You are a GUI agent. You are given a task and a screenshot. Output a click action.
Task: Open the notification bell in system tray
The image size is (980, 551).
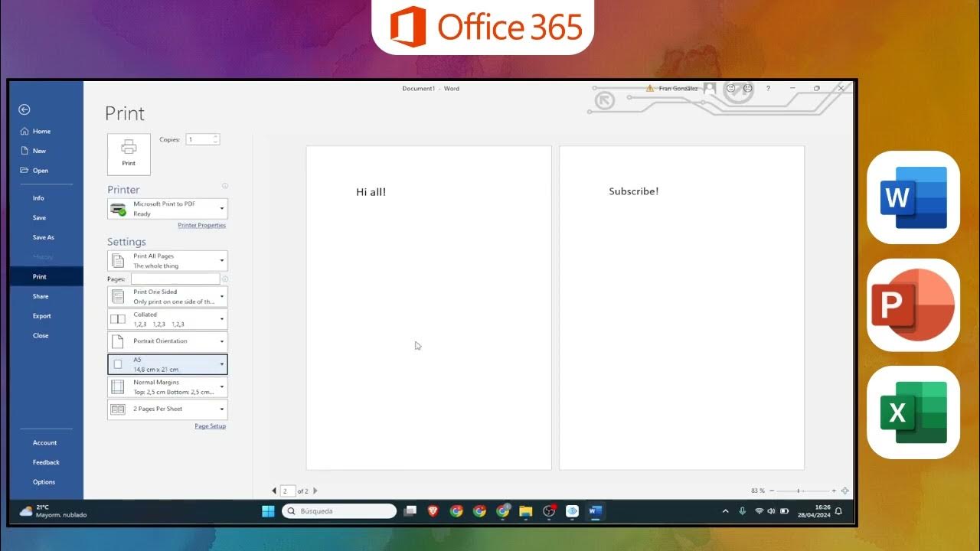pyautogui.click(x=838, y=511)
